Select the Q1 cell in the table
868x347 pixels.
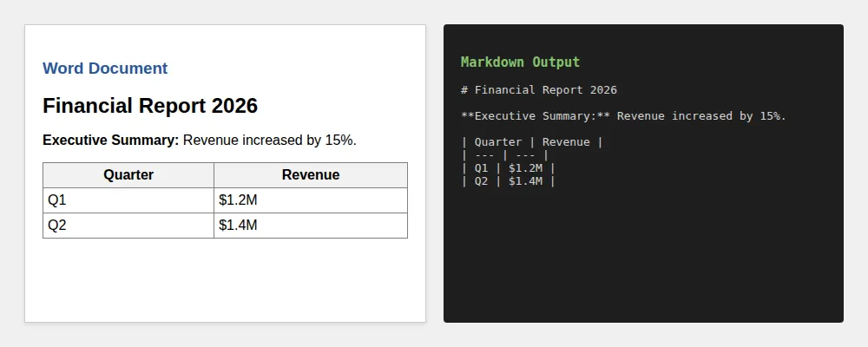[x=128, y=200]
